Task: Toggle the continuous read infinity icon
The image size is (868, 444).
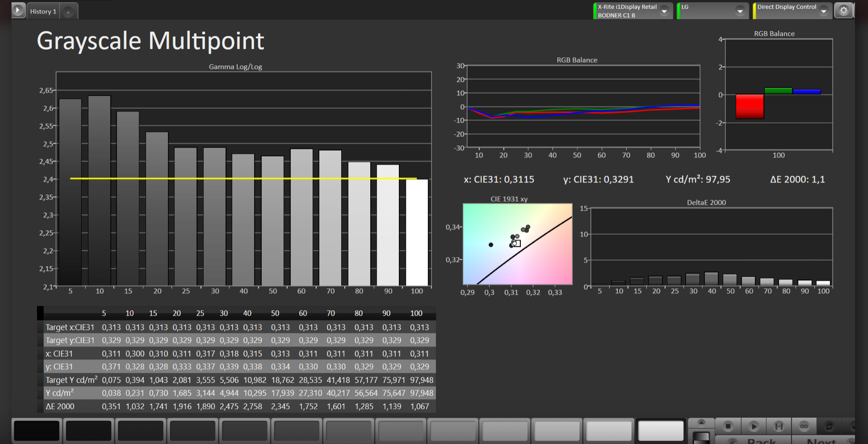Action: coord(804,426)
